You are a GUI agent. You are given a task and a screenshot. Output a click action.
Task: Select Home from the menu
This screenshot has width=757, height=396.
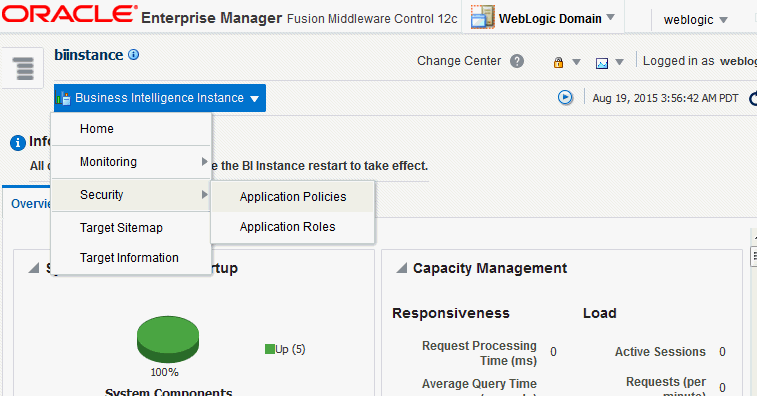pyautogui.click(x=131, y=129)
